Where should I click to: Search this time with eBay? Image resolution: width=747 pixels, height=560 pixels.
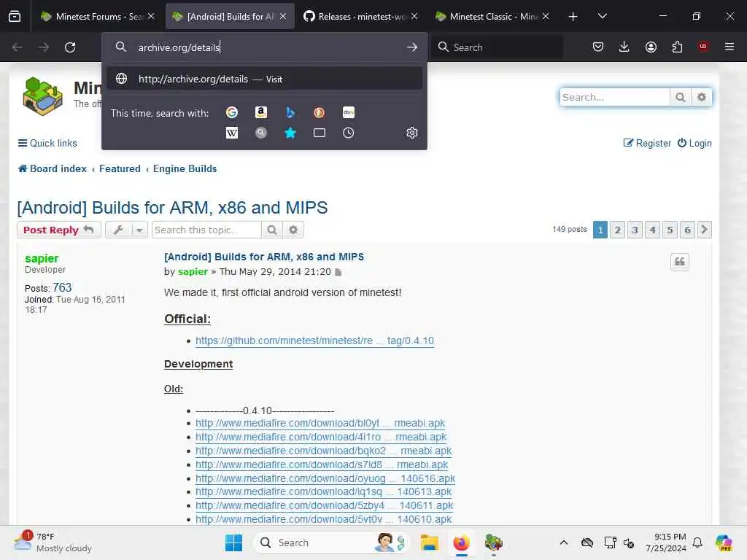coord(348,112)
